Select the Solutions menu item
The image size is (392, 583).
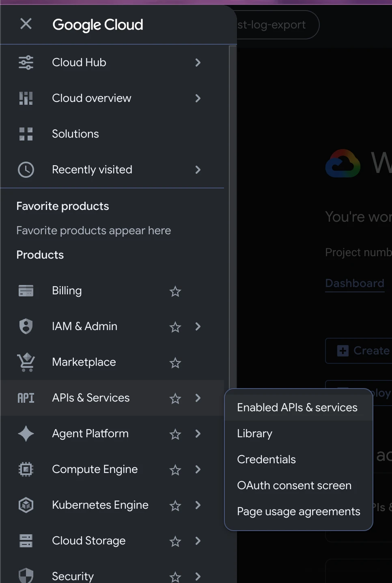[x=112, y=134]
